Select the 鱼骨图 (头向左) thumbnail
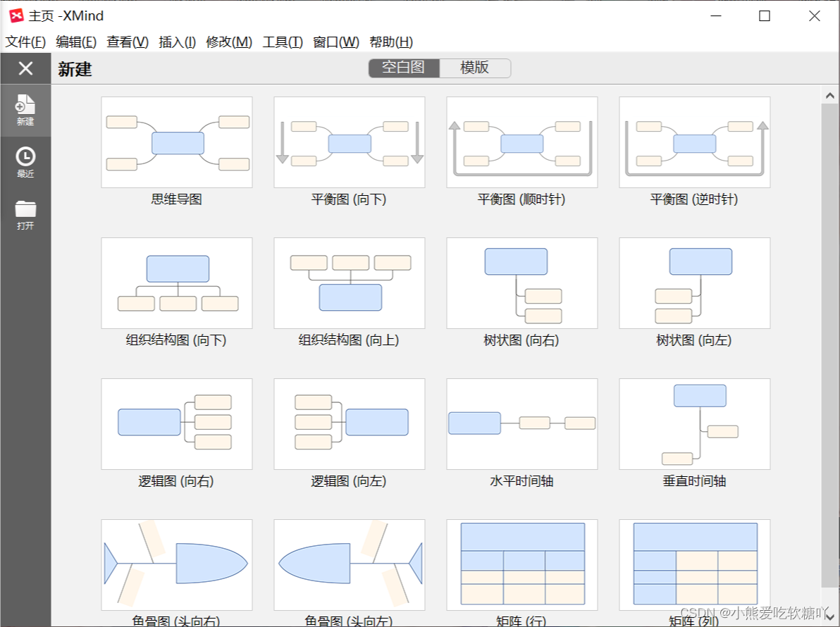840x627 pixels. coord(350,565)
